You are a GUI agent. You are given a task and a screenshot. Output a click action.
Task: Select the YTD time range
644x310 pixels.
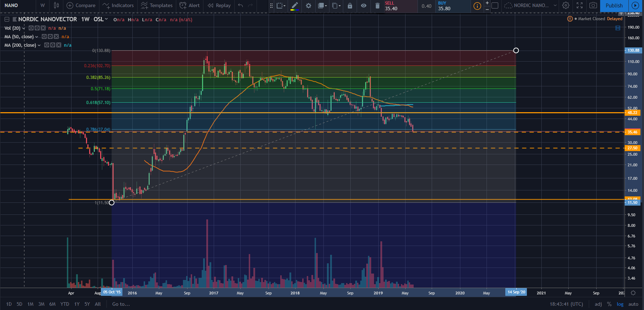tap(65, 304)
